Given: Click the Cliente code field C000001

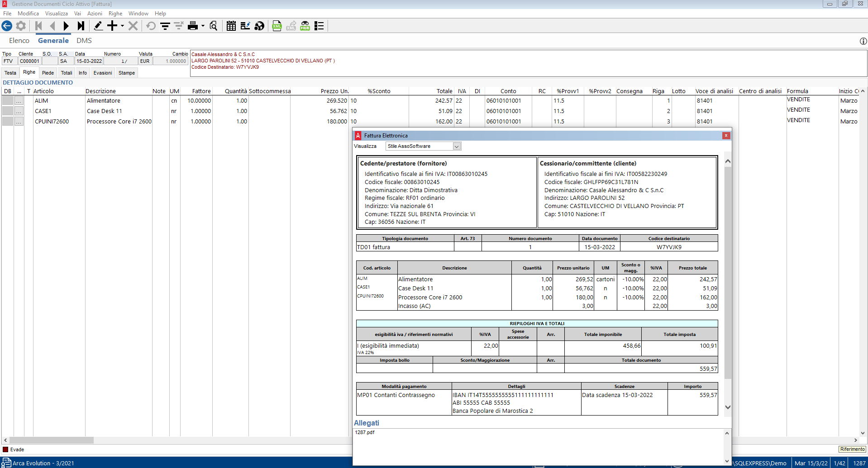Looking at the screenshot, I should [30, 61].
